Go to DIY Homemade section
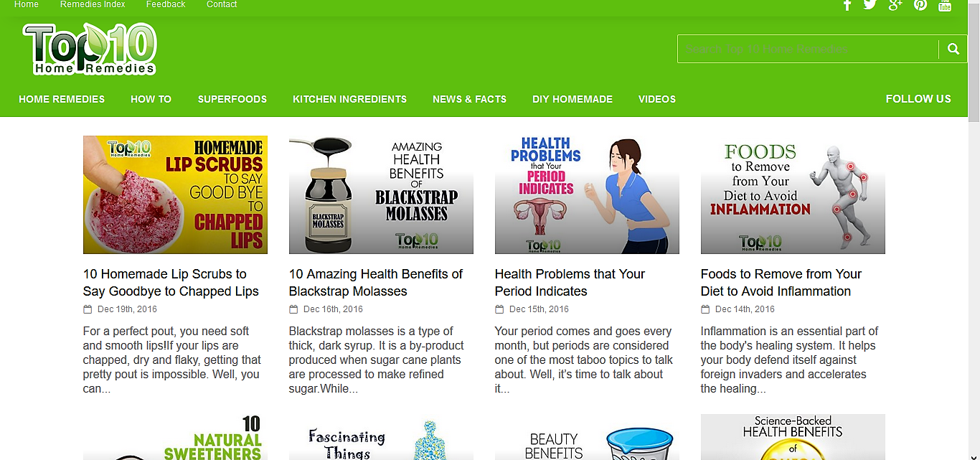The width and height of the screenshot is (980, 460). point(573,99)
